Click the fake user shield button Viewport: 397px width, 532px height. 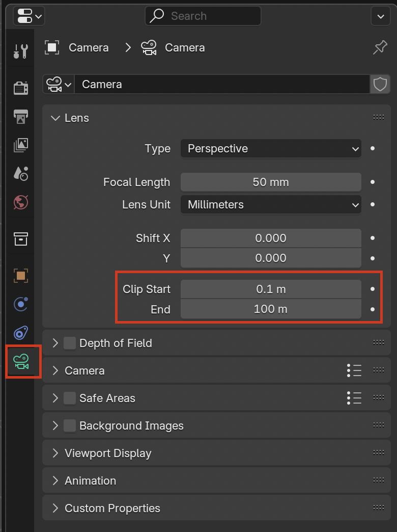tap(380, 84)
